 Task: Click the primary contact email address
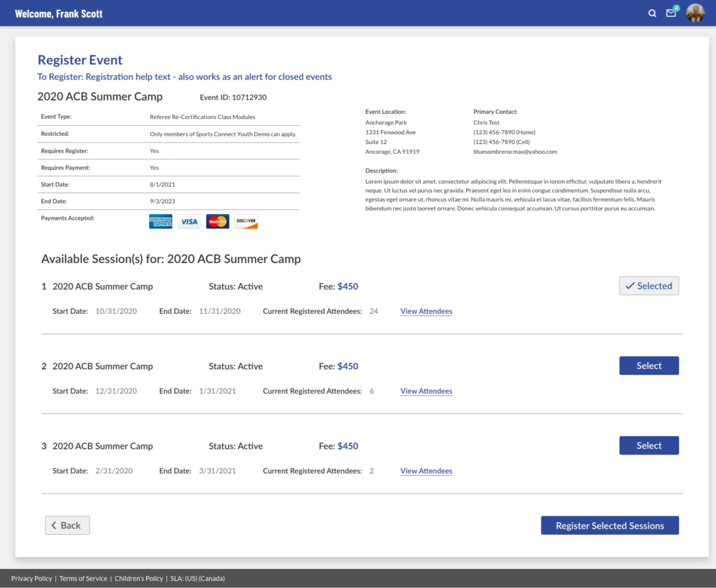point(515,152)
